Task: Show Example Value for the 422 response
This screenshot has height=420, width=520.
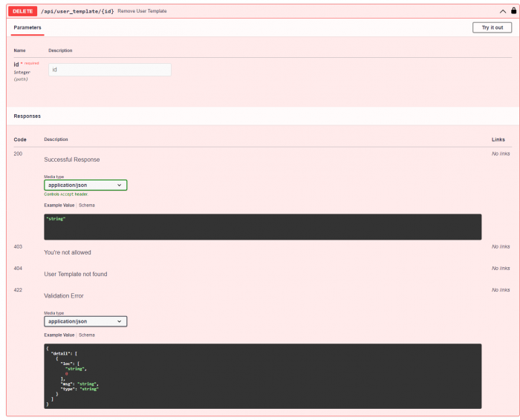Action: (59, 335)
